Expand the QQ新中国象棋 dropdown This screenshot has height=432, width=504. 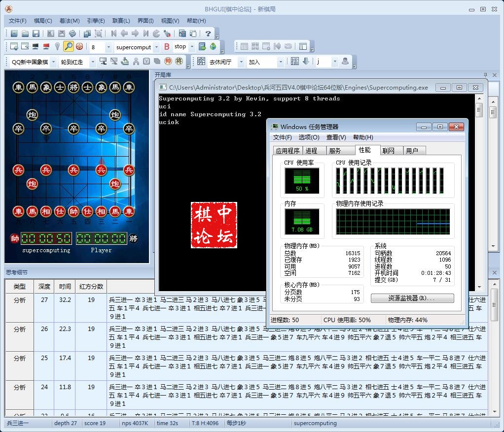[53, 62]
